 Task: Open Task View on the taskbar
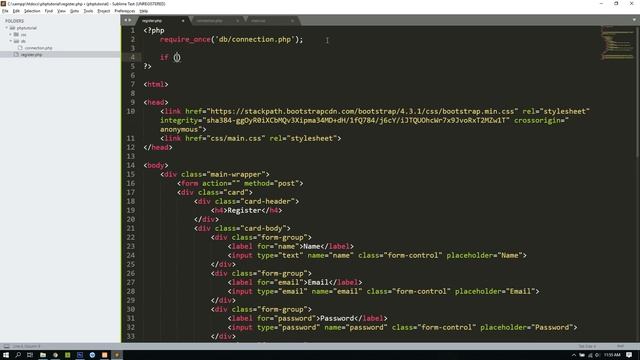coord(30,355)
